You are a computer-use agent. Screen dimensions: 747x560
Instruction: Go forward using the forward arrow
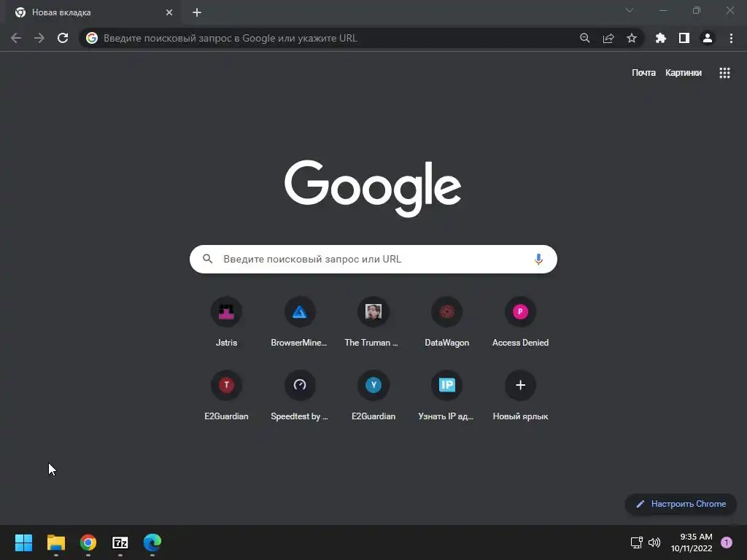tap(39, 38)
